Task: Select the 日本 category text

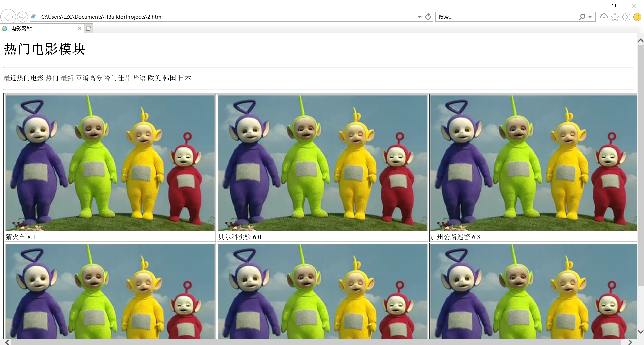Action: 185,78
